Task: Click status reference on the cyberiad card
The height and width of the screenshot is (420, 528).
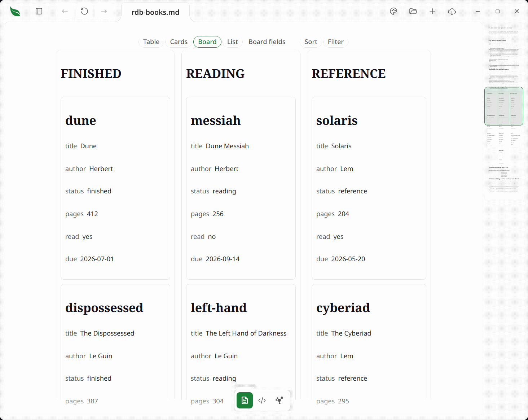Action: 353,379
